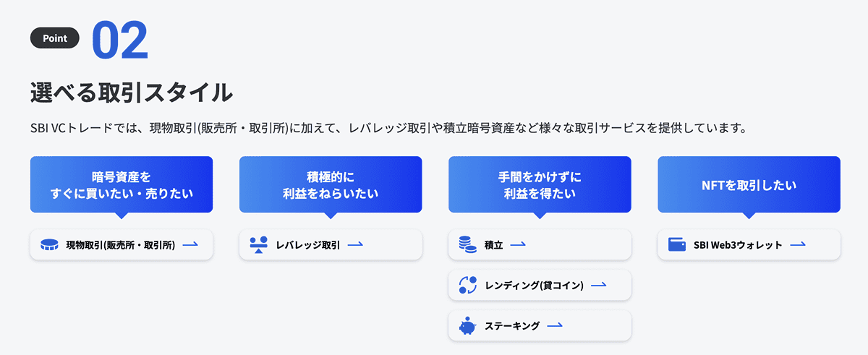Open the SBI Web3ウォレット link
The width and height of the screenshot is (868, 355).
(738, 245)
